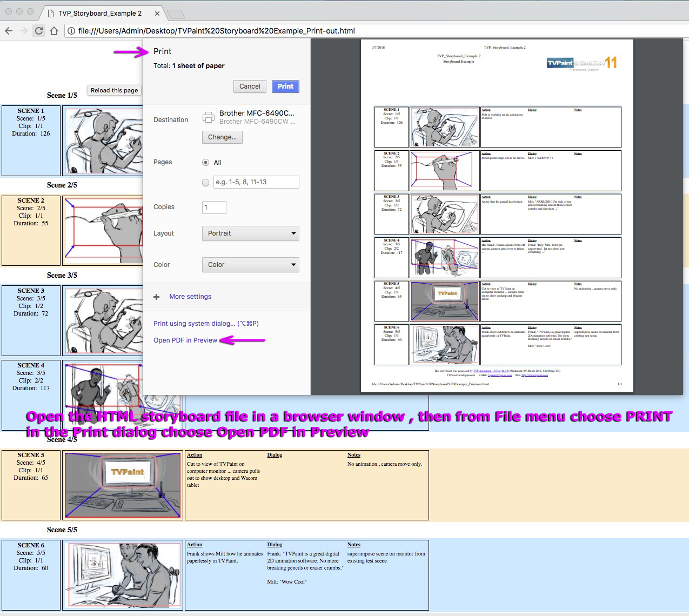This screenshot has height=616, width=689.
Task: Click the Scene 2 pencil sketch in web page
Action: [x=103, y=231]
